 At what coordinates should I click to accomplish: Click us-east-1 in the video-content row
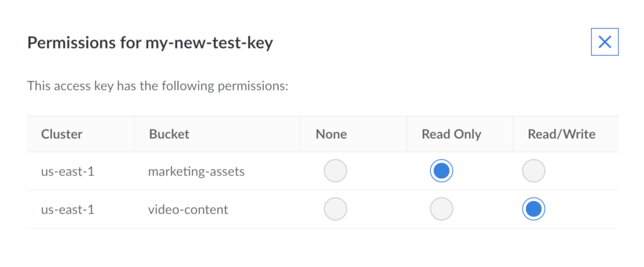67,209
